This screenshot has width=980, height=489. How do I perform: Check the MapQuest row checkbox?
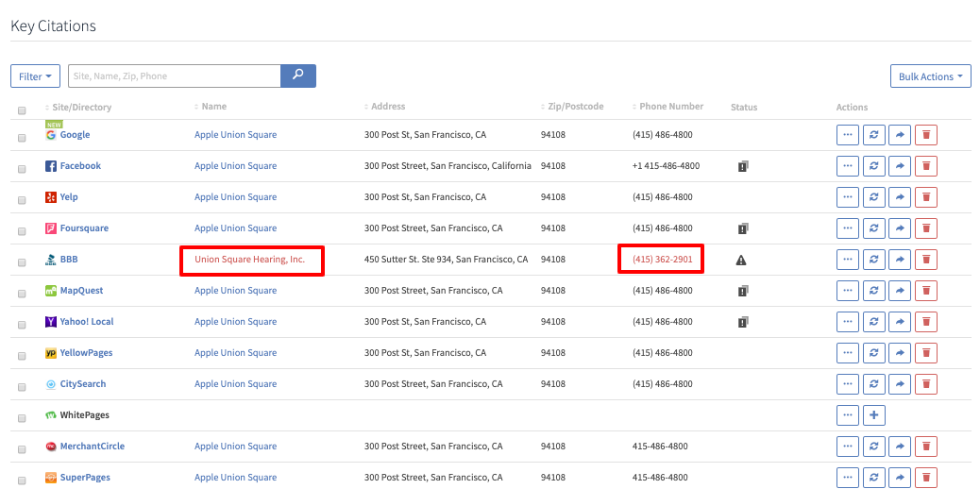22,294
